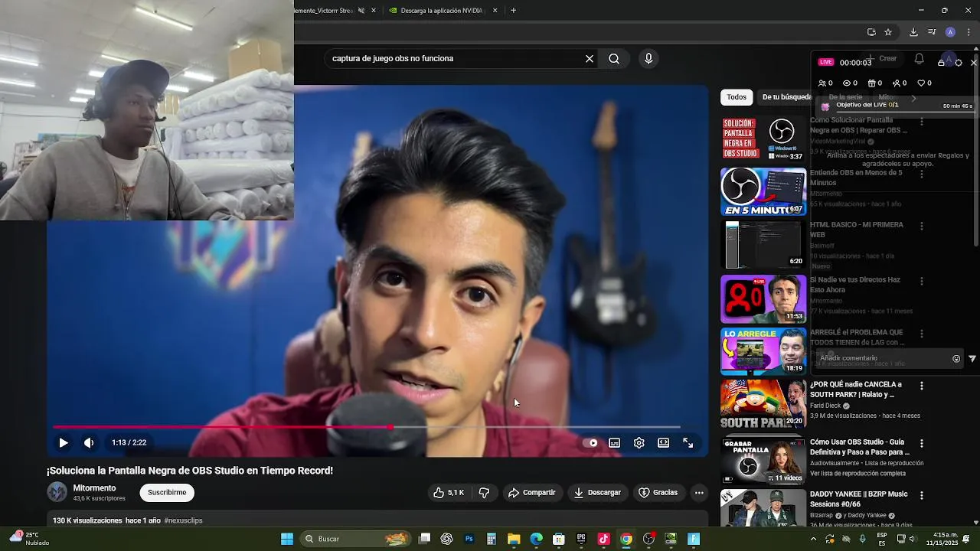Viewport: 980px width, 551px height.
Task: Open options menu for 'Si Nadie ve tus Directos'
Action: coord(922,281)
